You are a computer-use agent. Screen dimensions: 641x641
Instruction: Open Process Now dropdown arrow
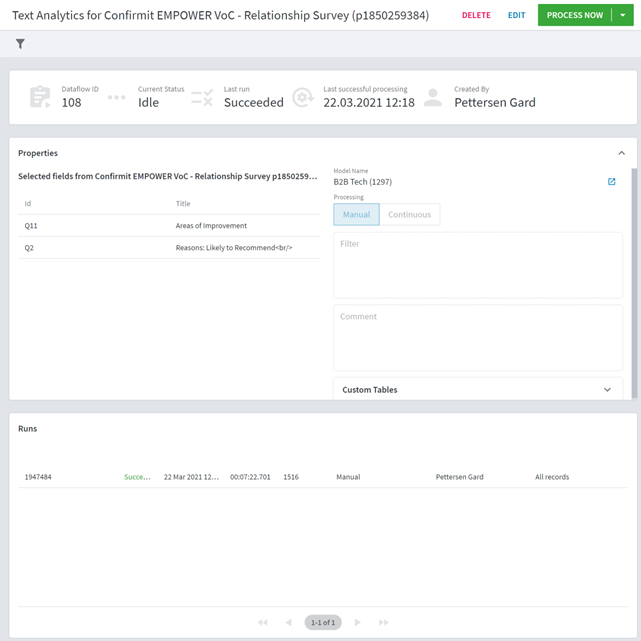coord(623,15)
